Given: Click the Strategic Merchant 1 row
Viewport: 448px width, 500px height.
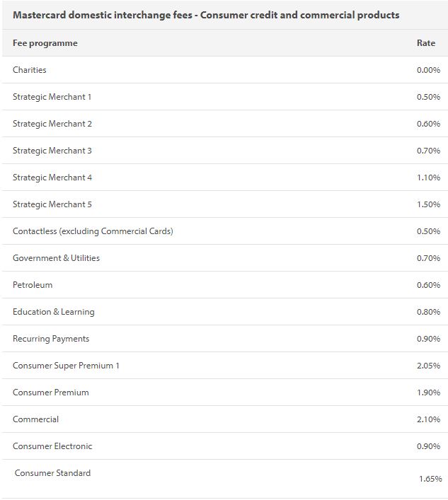Looking at the screenshot, I should click(x=52, y=97).
